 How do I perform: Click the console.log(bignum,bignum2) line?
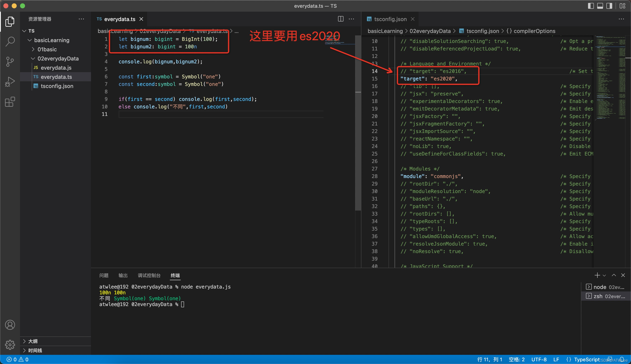point(160,62)
